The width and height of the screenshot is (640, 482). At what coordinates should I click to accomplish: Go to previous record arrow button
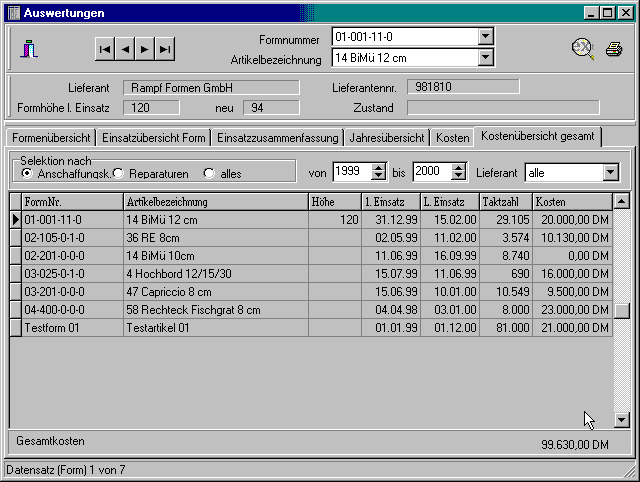[125, 48]
